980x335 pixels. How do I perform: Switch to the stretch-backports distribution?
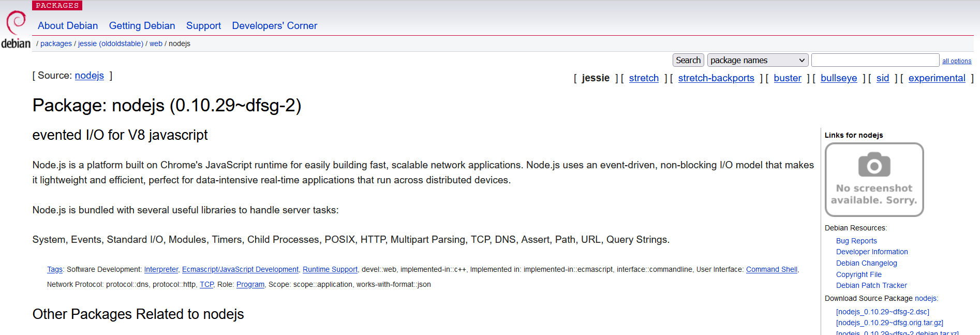point(716,78)
